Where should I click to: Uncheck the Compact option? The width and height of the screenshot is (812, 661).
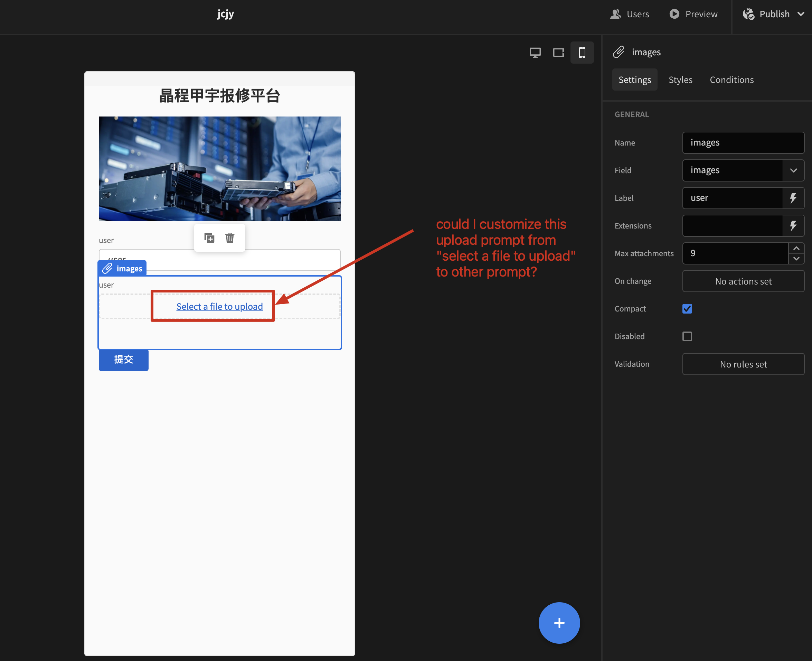click(x=687, y=308)
